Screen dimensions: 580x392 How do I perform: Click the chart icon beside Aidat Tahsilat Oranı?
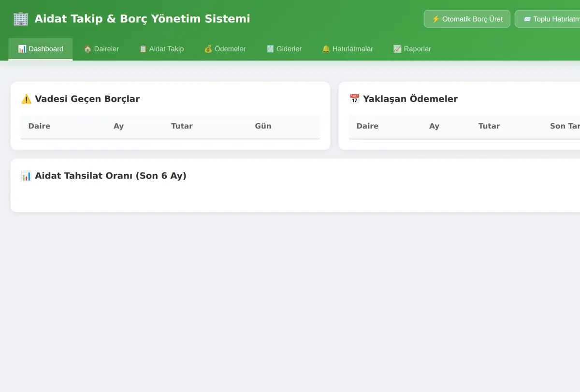click(x=26, y=176)
